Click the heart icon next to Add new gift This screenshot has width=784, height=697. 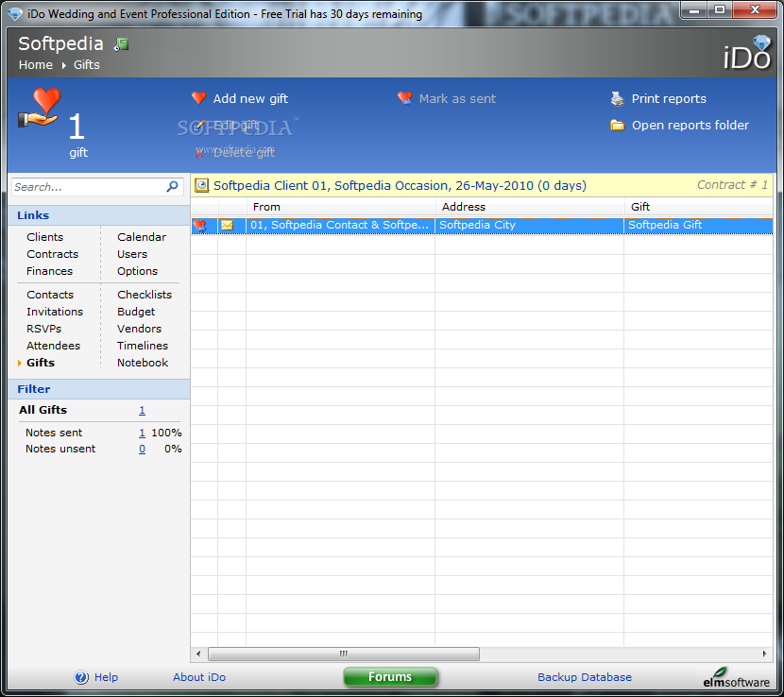coord(199,98)
